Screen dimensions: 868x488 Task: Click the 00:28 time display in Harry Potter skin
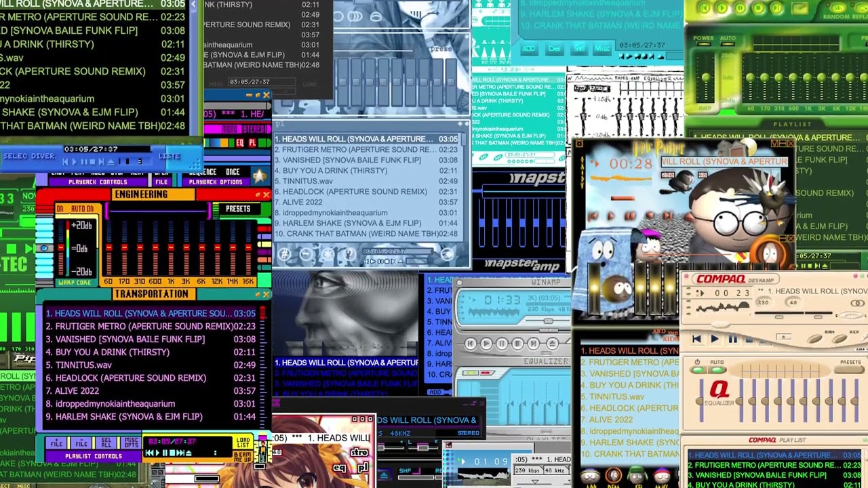pyautogui.click(x=631, y=163)
